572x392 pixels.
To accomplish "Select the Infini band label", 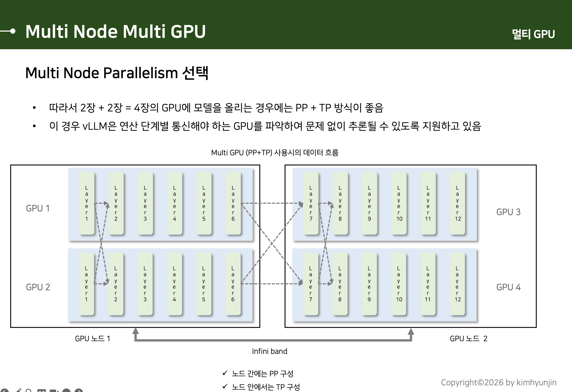I will tap(270, 351).
